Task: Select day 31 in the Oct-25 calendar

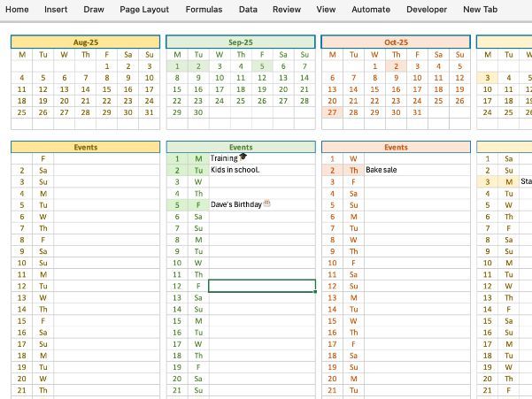Action: coord(417,112)
